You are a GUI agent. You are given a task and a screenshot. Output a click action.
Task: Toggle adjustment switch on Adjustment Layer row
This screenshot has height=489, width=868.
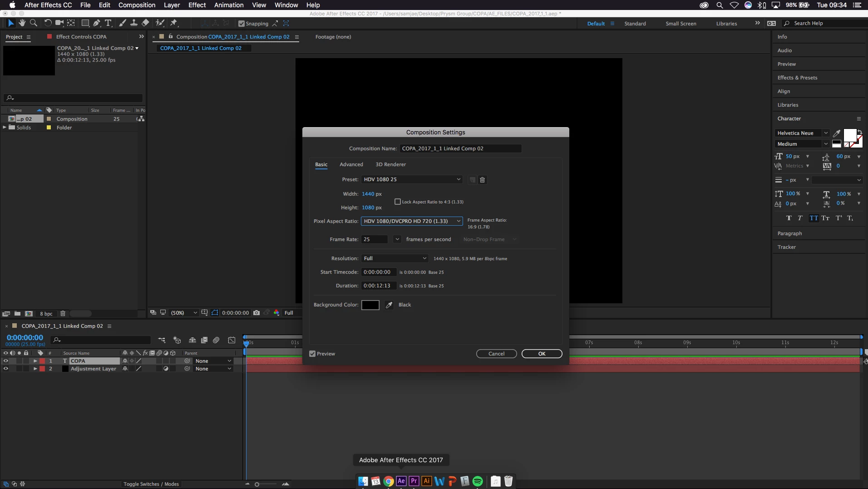pyautogui.click(x=166, y=369)
